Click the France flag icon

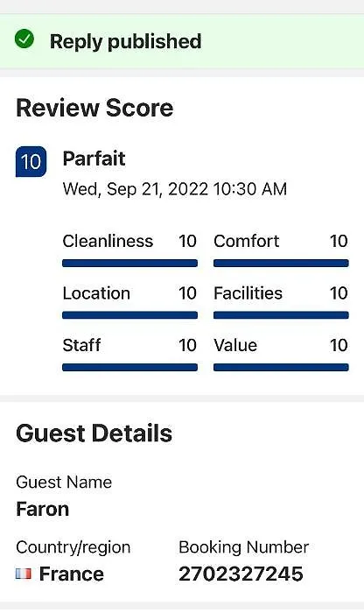[24, 574]
